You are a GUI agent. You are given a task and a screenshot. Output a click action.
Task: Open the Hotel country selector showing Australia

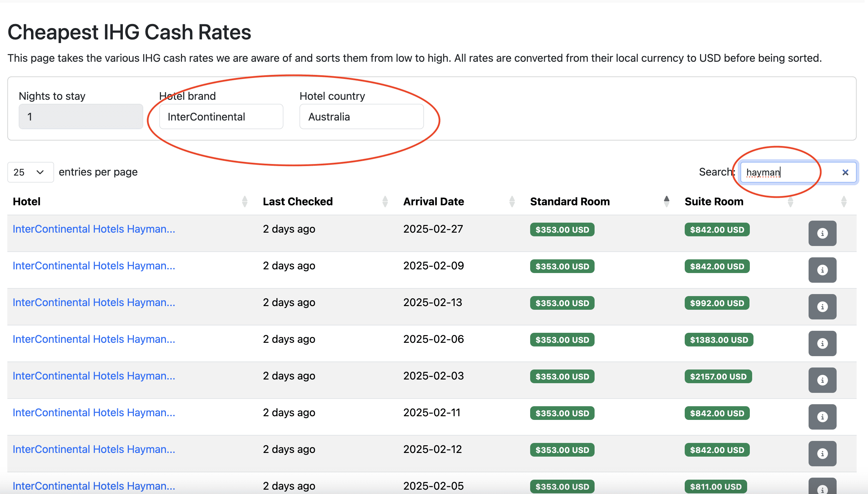[361, 117]
